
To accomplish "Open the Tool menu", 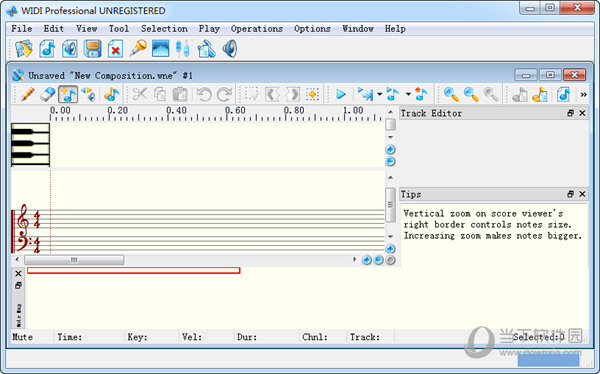I will (119, 29).
